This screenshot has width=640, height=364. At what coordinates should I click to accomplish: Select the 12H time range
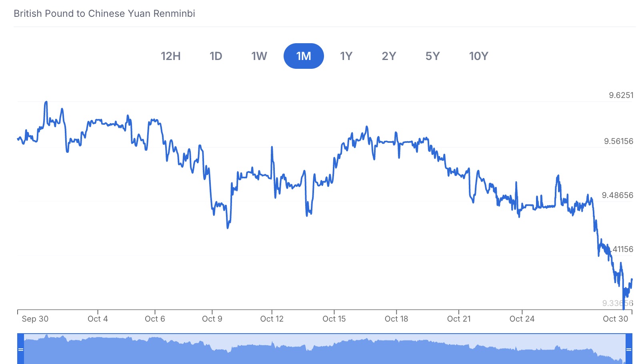click(x=171, y=56)
